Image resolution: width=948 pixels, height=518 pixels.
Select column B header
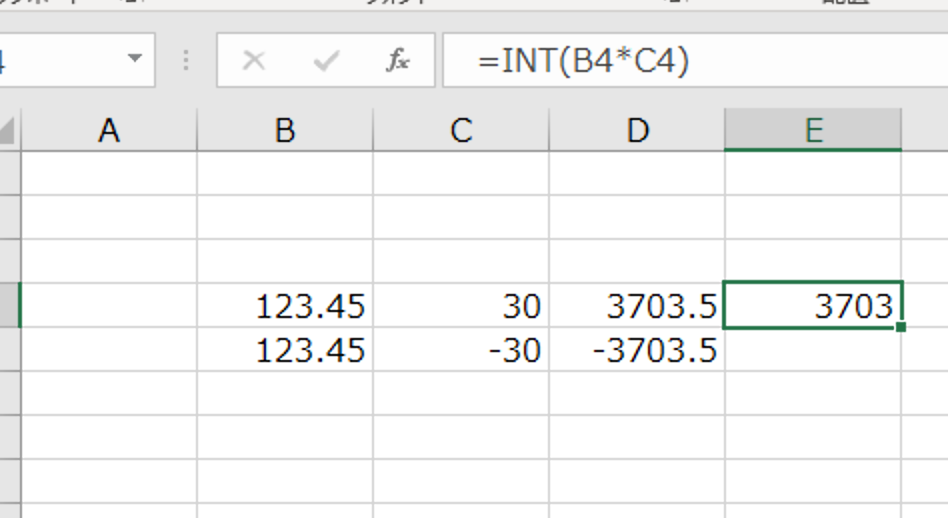point(285,130)
